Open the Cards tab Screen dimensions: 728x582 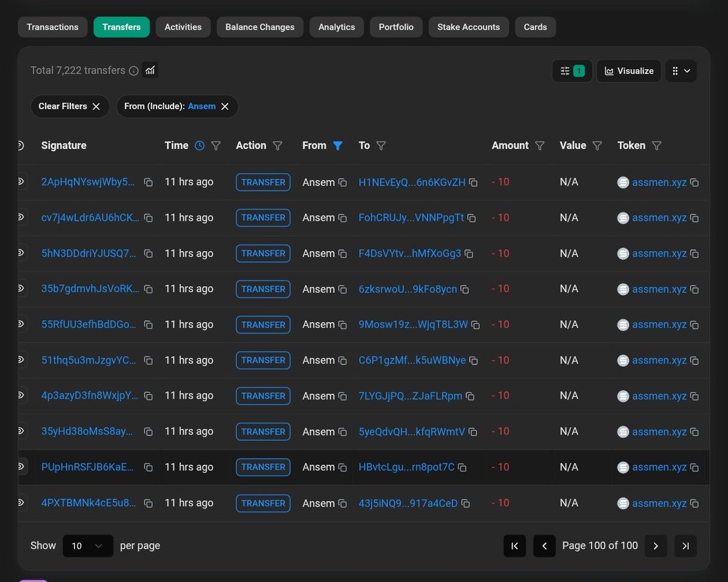pos(535,27)
